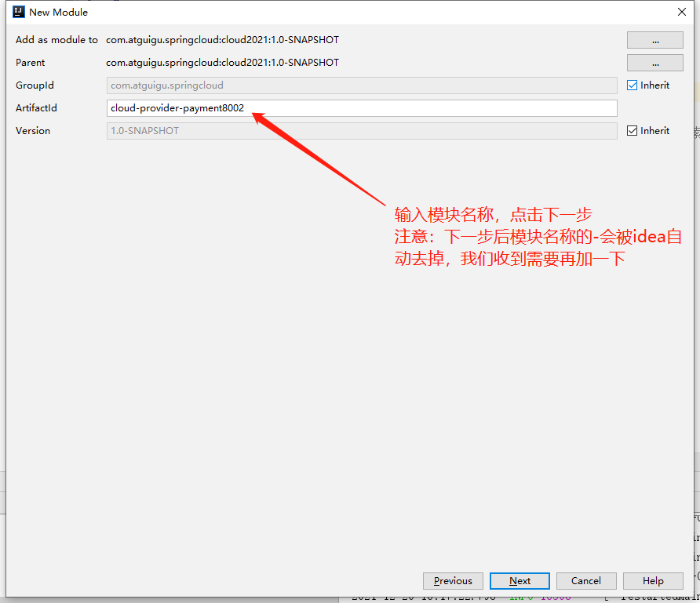Click the disabled Version field

click(x=362, y=131)
